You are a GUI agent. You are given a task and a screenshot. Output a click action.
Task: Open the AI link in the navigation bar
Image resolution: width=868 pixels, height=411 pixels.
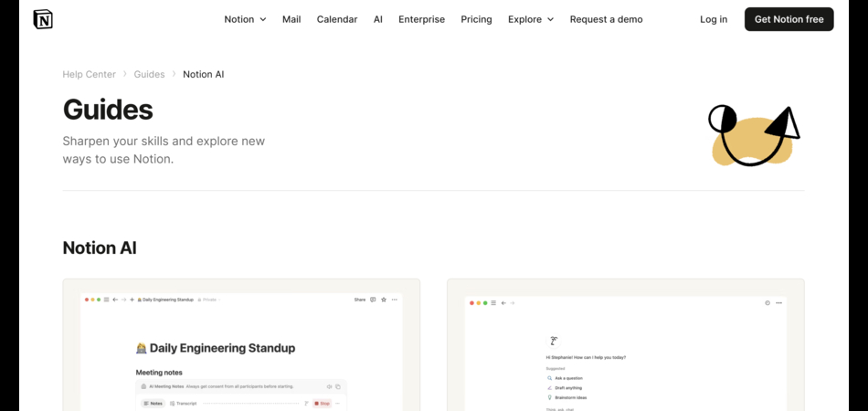click(378, 19)
